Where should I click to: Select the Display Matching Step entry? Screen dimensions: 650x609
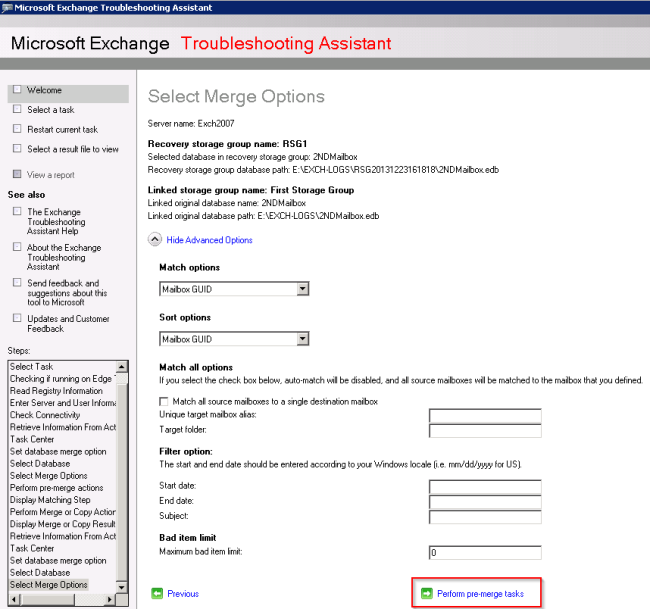coord(50,500)
